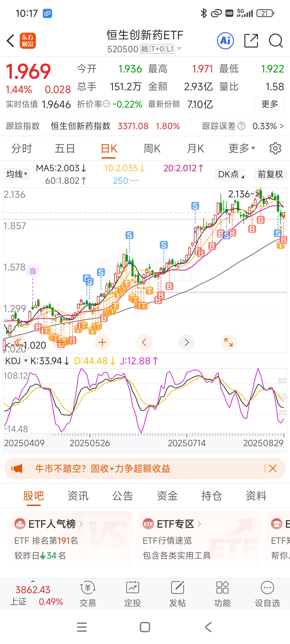
Task: Tap the ETF专区 card icon
Action: coord(148,524)
